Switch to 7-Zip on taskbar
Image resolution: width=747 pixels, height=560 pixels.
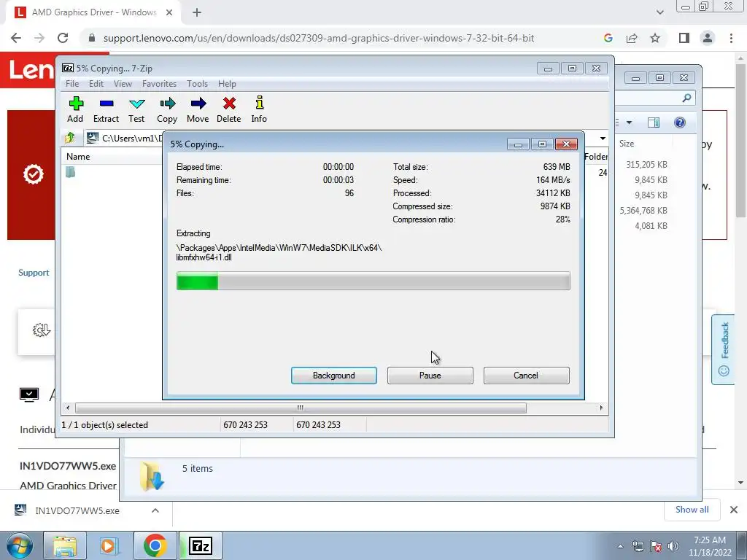click(x=201, y=545)
